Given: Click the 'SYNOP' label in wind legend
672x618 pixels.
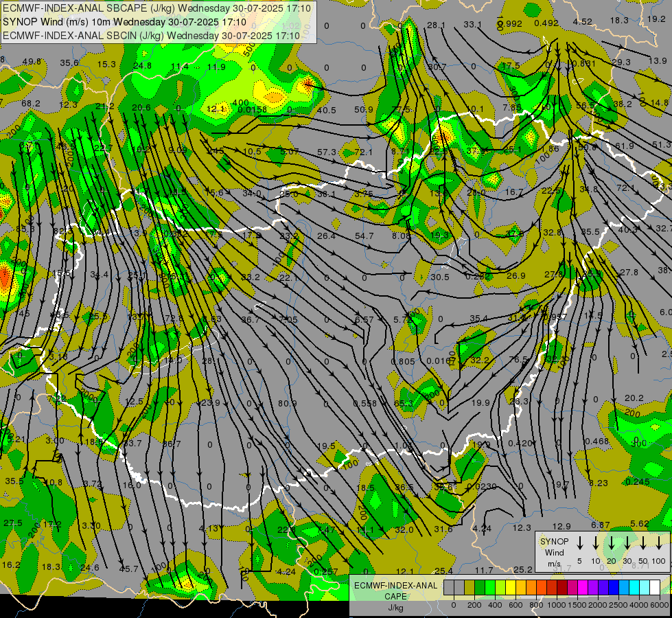Looking at the screenshot, I should click(554, 542).
